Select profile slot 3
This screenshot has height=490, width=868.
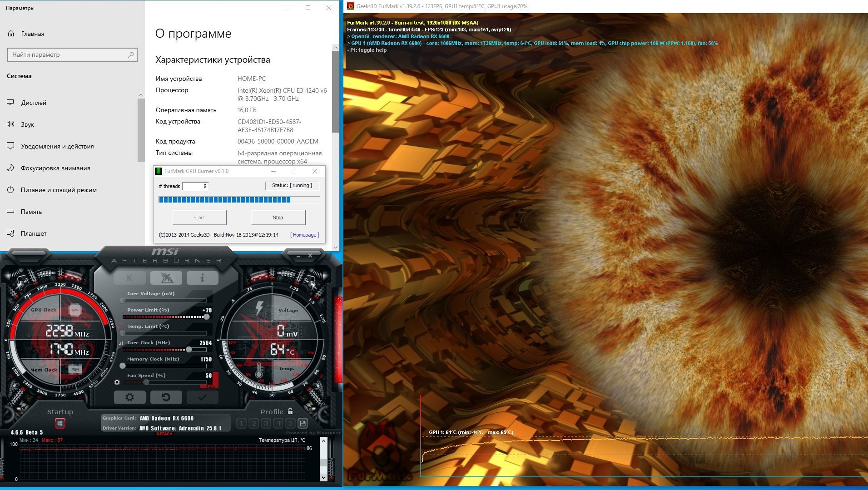[266, 424]
